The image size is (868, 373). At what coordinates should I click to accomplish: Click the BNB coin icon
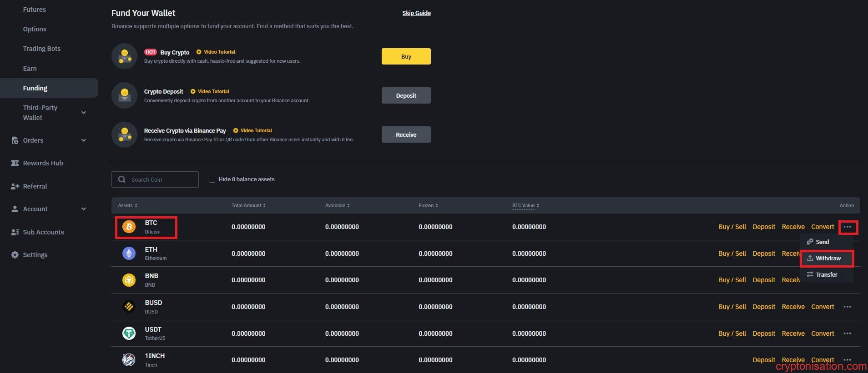pos(129,280)
